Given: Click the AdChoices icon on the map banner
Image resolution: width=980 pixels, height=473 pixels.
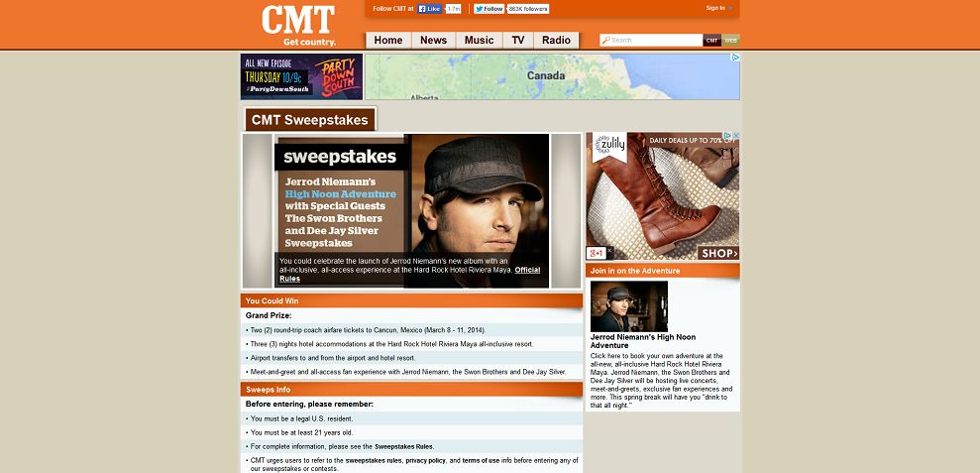Looking at the screenshot, I should click(x=735, y=58).
